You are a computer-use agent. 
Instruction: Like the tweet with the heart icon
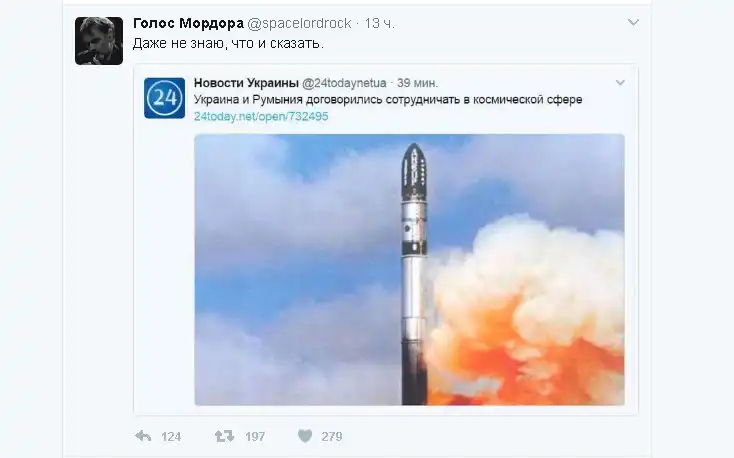pos(305,436)
